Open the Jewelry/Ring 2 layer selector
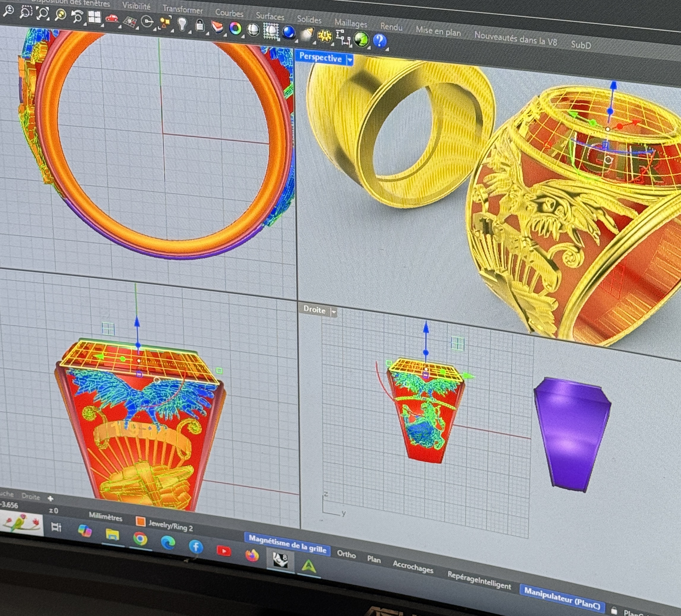 click(164, 524)
